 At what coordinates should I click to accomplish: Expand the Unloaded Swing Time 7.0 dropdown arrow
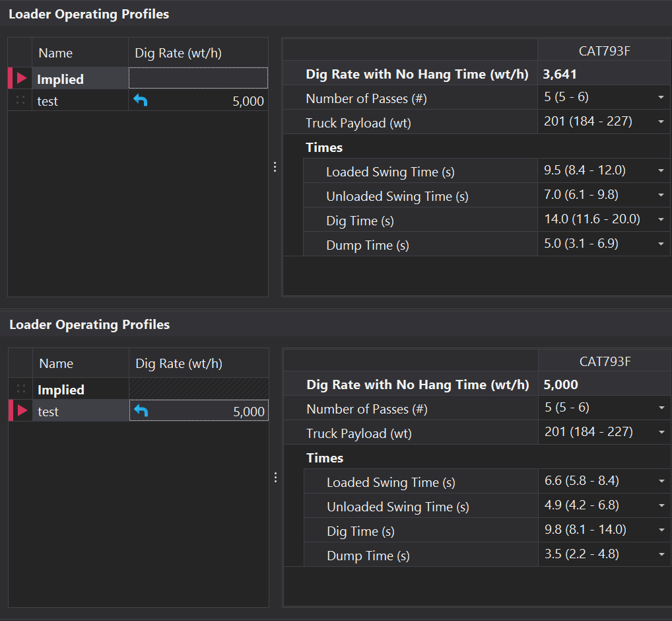pyautogui.click(x=661, y=196)
